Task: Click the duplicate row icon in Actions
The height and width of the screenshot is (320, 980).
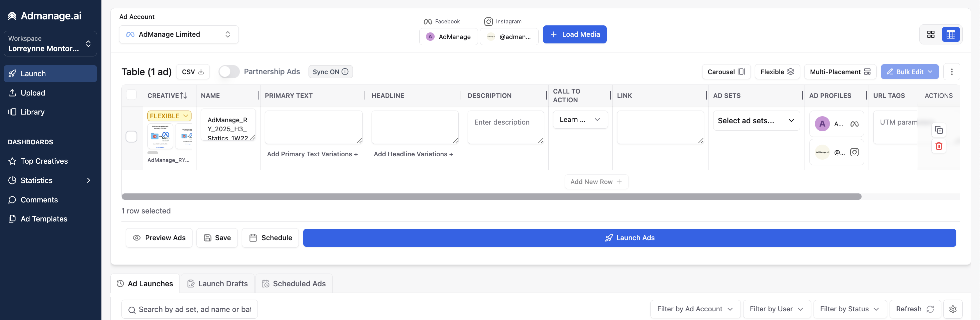Action: [x=939, y=130]
